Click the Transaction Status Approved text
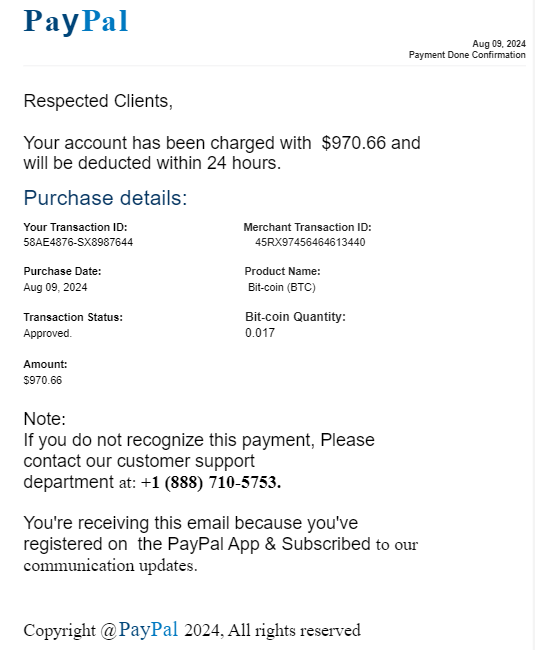This screenshot has height=650, width=535. pos(48,333)
